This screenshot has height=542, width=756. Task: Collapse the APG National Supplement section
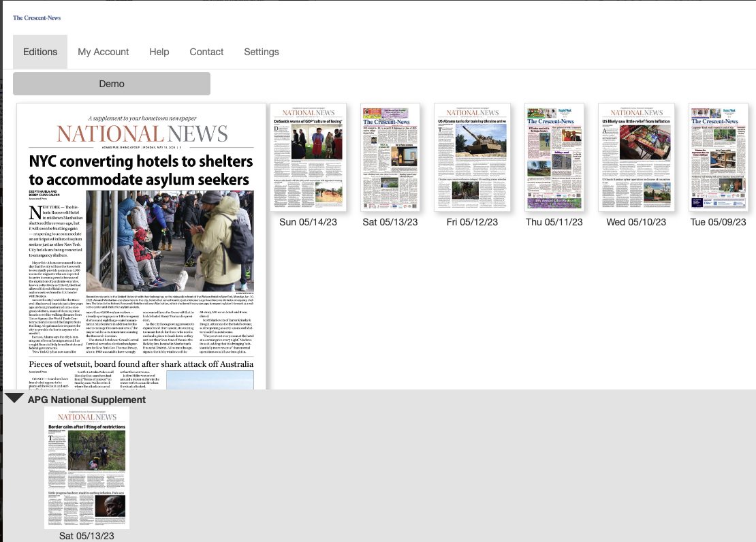(x=14, y=398)
